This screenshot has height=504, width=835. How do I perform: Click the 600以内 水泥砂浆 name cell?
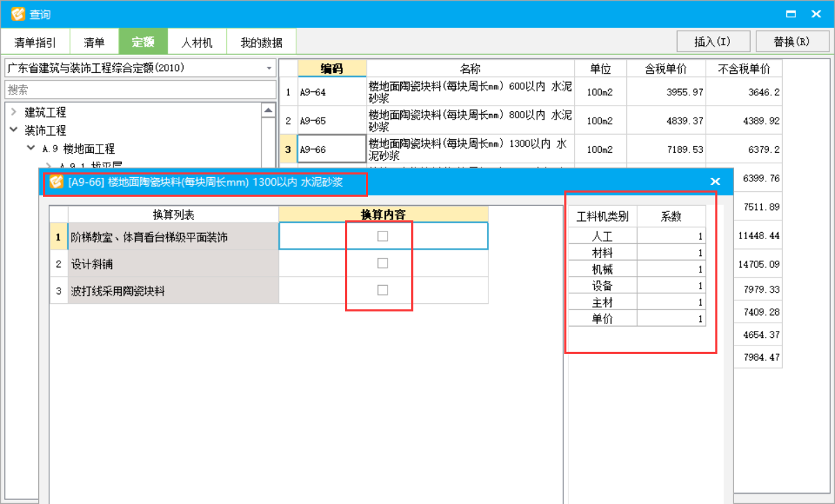[x=470, y=91]
